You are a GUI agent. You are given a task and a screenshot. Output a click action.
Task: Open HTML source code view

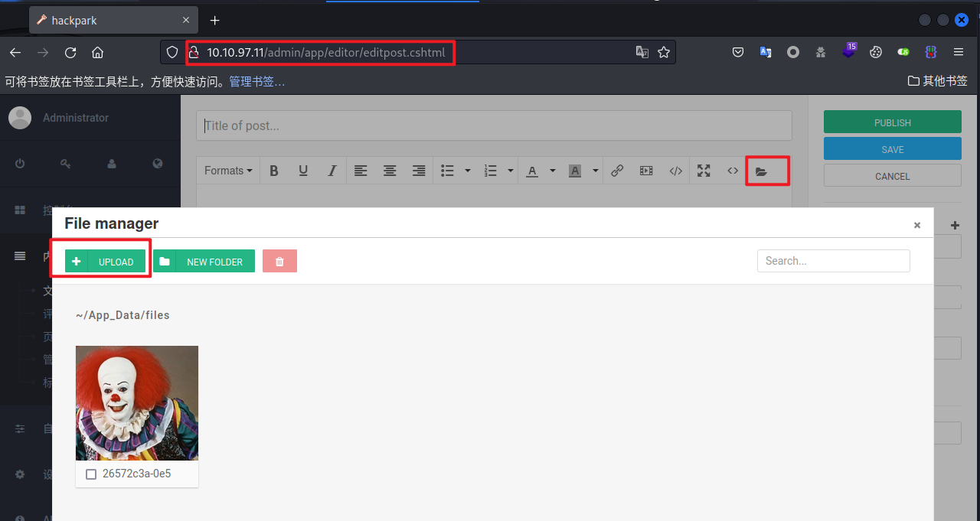tap(733, 171)
